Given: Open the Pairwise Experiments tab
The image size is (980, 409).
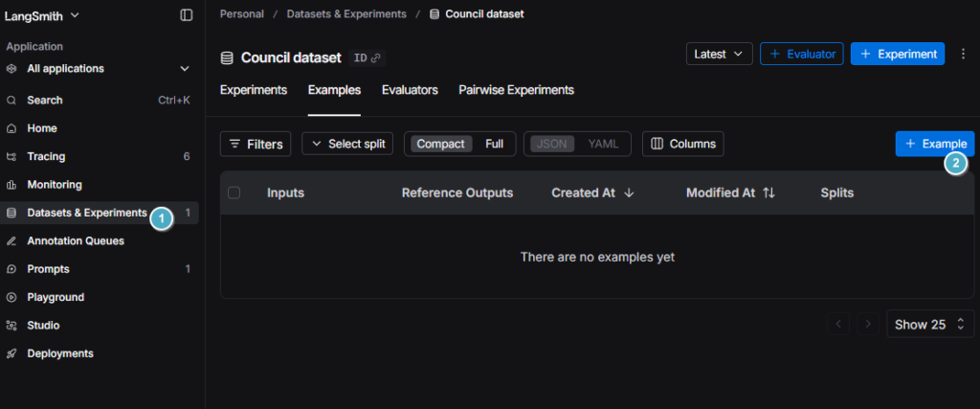Looking at the screenshot, I should [x=516, y=90].
